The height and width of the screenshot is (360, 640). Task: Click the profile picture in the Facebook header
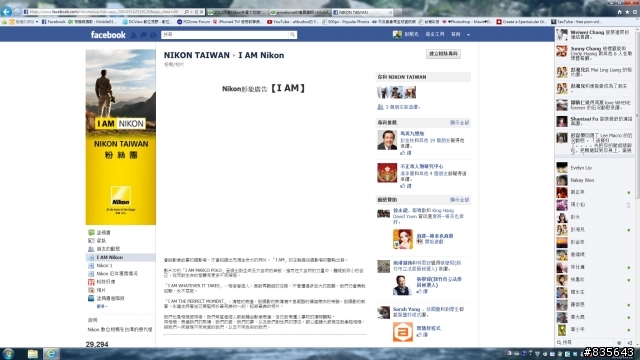(x=397, y=34)
